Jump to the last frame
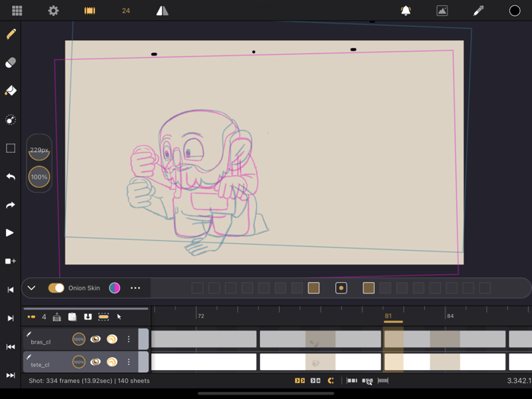The image size is (532, 399). point(11,375)
